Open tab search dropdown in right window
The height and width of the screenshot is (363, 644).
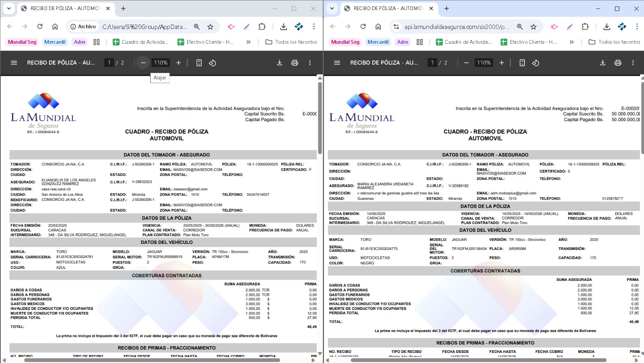332,8
